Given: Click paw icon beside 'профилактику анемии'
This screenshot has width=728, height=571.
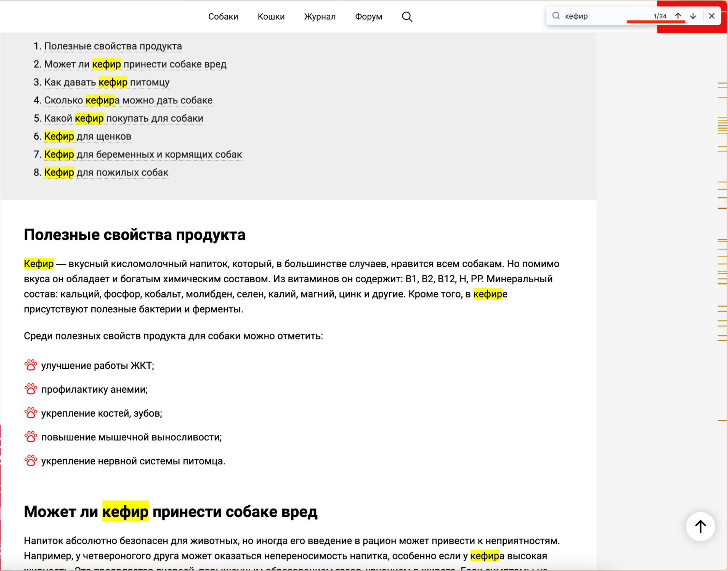Looking at the screenshot, I should [31, 389].
